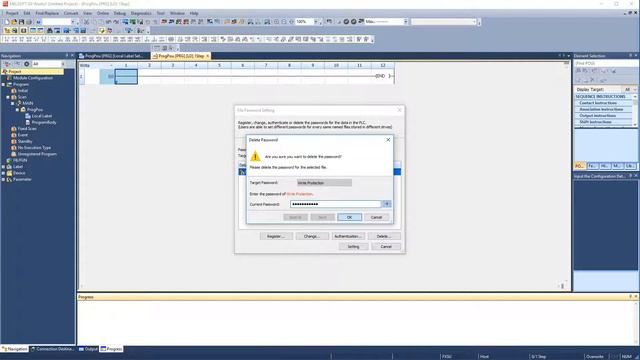Open the zoom percentage dropdown

coord(316,22)
